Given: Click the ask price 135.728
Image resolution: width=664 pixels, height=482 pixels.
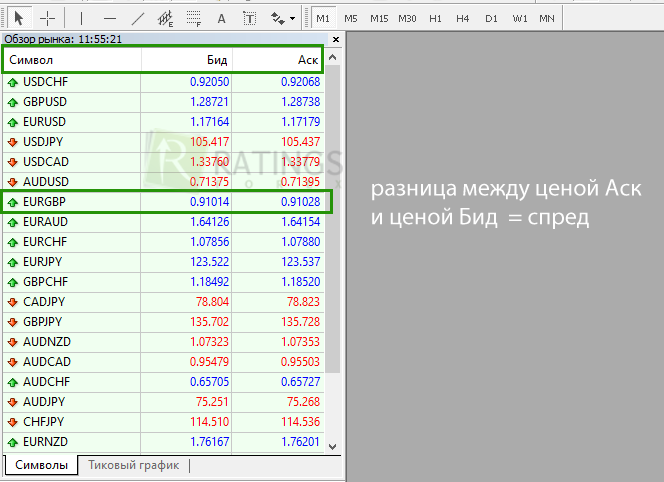Looking at the screenshot, I should pos(301,321).
